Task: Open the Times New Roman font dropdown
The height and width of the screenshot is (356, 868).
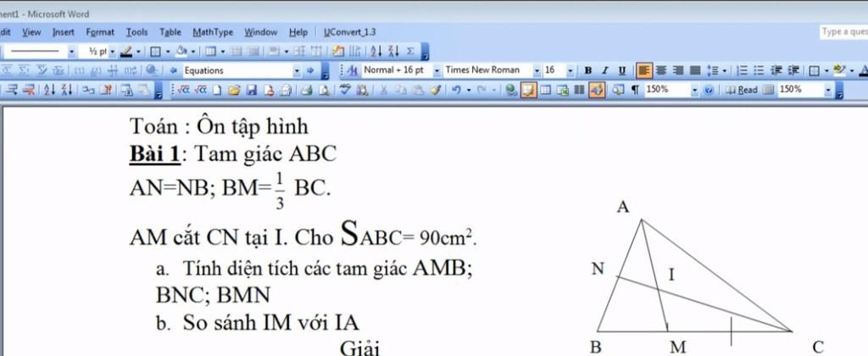Action: tap(537, 70)
